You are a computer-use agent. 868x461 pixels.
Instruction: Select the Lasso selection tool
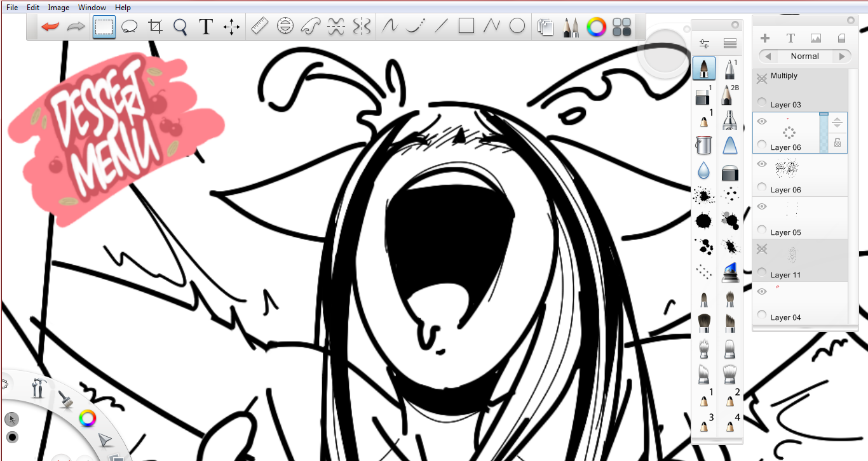point(130,27)
